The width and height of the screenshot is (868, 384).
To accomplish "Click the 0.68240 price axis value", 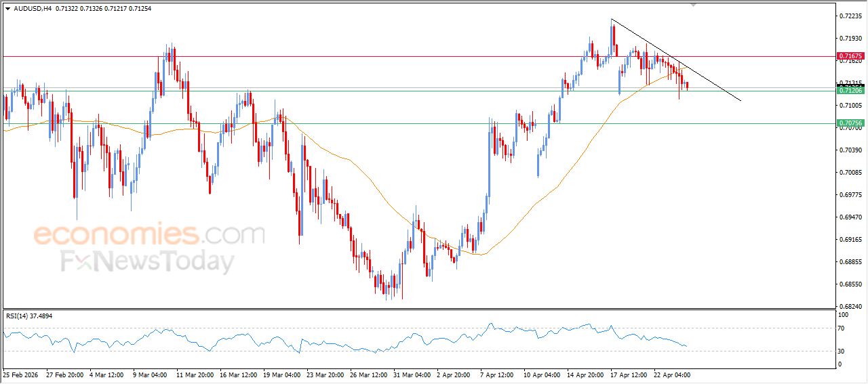I will [x=850, y=306].
